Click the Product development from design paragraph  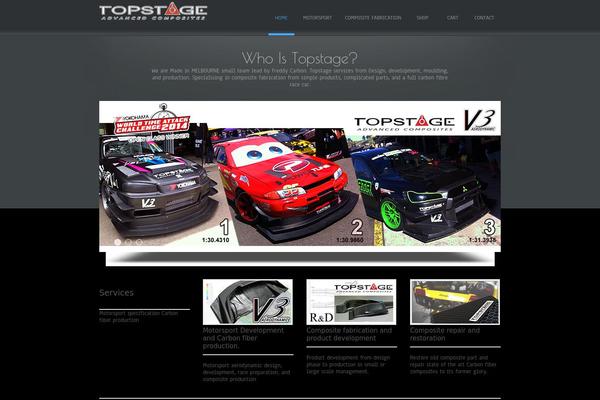tap(348, 364)
